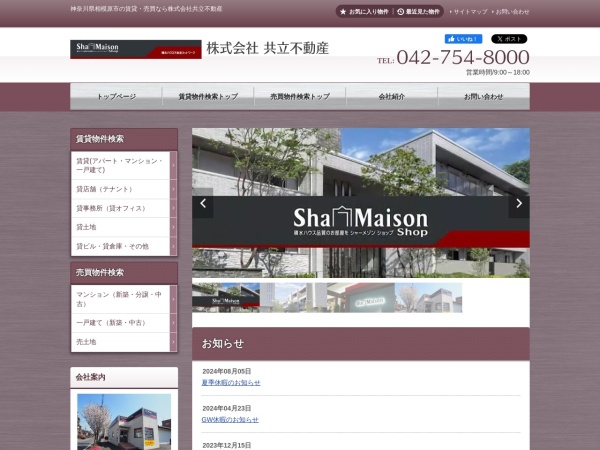Go to next slide arrow
The width and height of the screenshot is (600, 450).
[x=519, y=204]
